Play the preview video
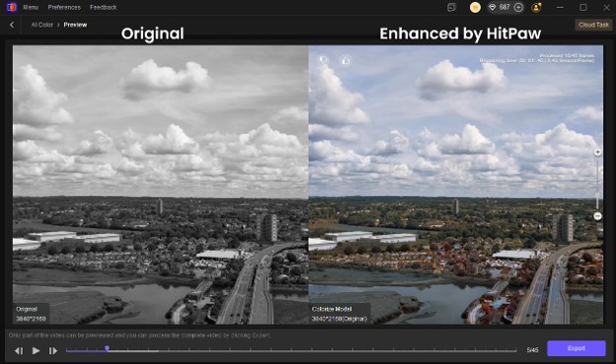 point(36,350)
